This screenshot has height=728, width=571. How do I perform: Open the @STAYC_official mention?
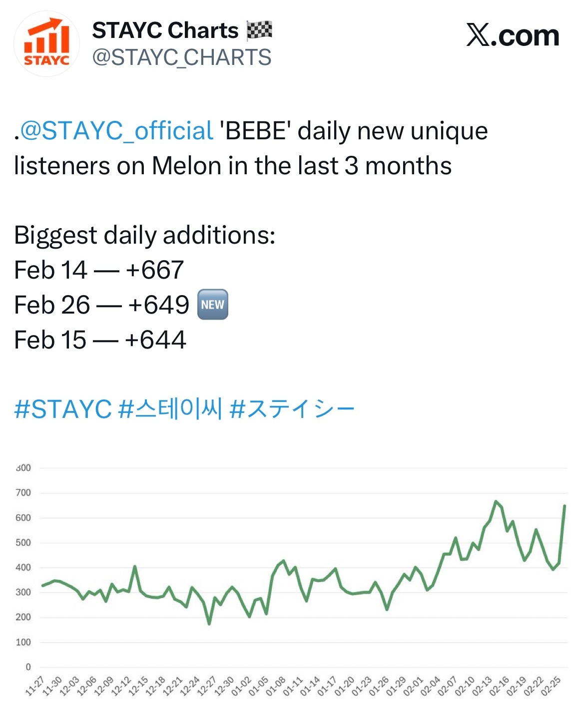tap(117, 131)
